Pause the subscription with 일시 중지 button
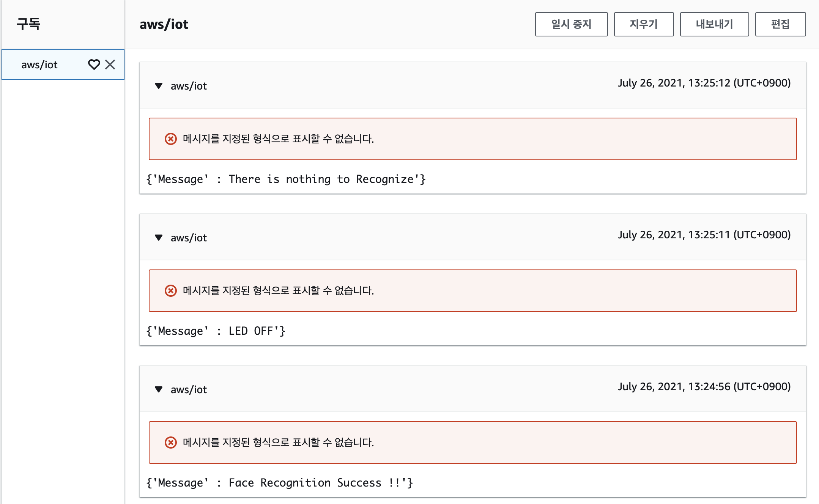The width and height of the screenshot is (819, 504). (571, 24)
